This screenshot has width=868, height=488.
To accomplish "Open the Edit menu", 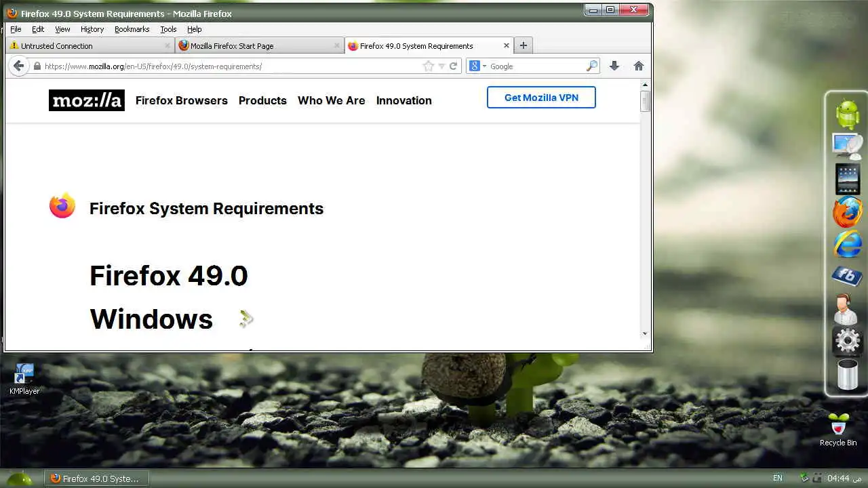I will click(38, 29).
